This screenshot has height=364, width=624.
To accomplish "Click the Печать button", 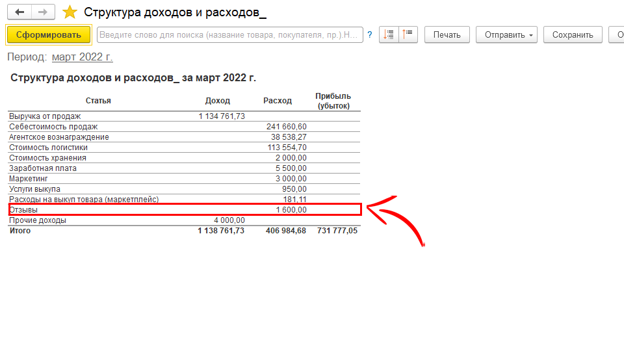I will pyautogui.click(x=447, y=35).
